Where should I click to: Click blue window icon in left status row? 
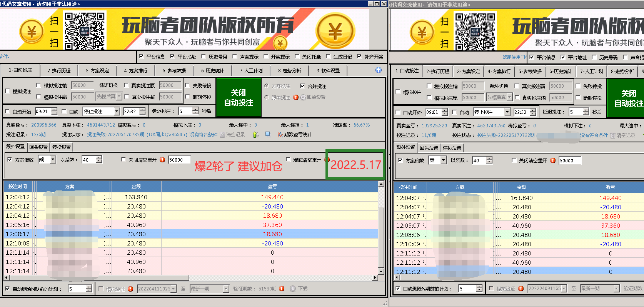click(x=268, y=134)
